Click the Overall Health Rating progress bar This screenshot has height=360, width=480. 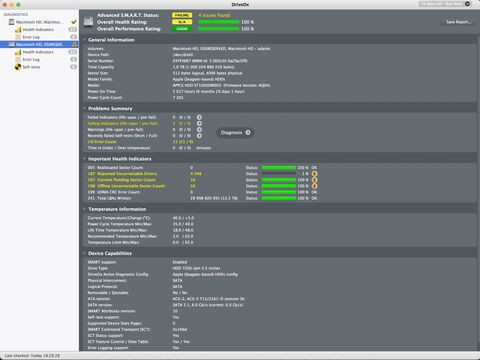point(219,22)
